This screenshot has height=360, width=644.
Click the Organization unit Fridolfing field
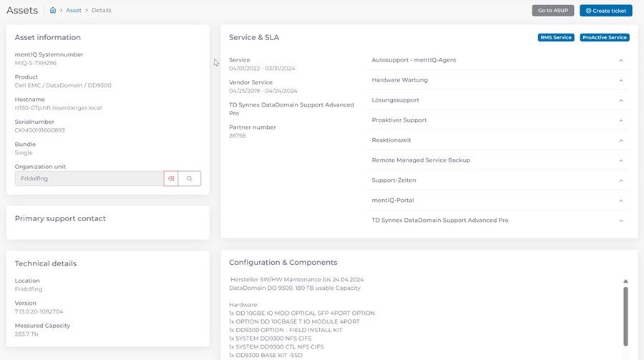(89, 178)
